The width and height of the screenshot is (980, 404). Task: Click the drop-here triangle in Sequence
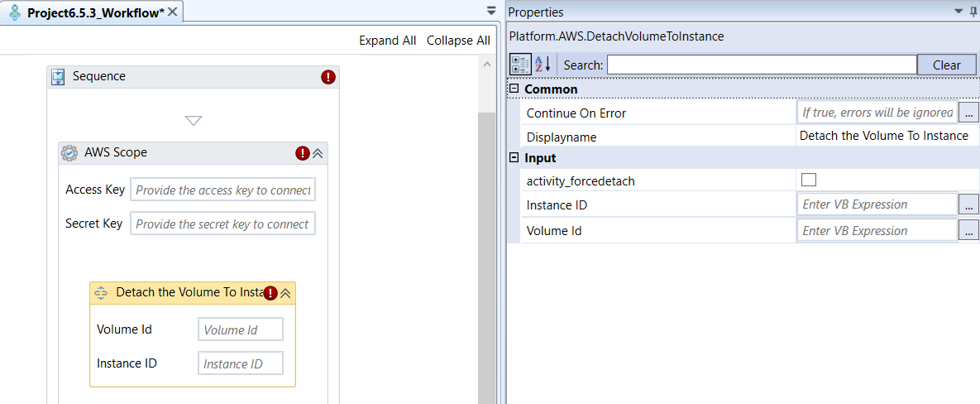(194, 121)
